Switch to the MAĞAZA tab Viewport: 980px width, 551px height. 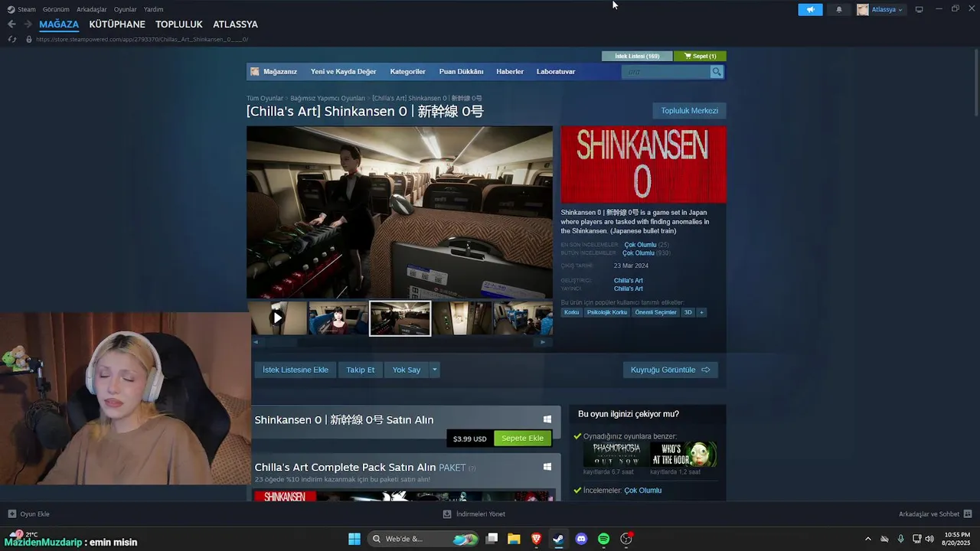[59, 24]
